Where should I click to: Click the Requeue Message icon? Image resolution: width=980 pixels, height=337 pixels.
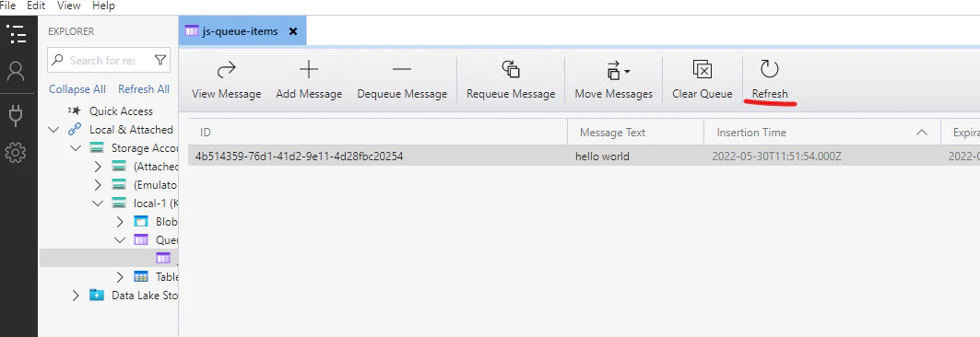tap(511, 69)
